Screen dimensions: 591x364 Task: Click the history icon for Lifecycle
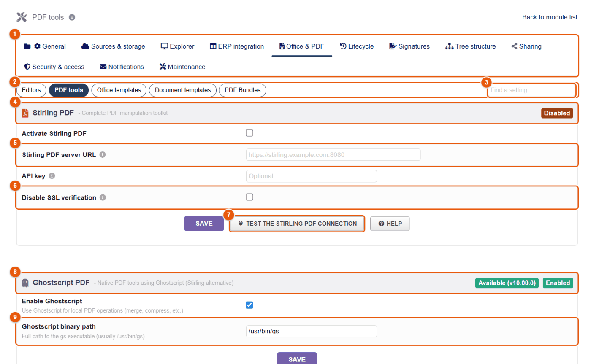tap(343, 46)
